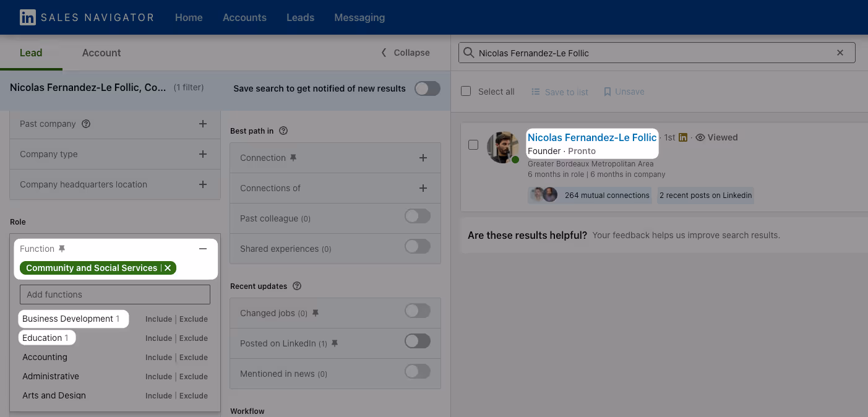Switch to the Account tab
Image resolution: width=868 pixels, height=417 pixels.
(x=101, y=53)
